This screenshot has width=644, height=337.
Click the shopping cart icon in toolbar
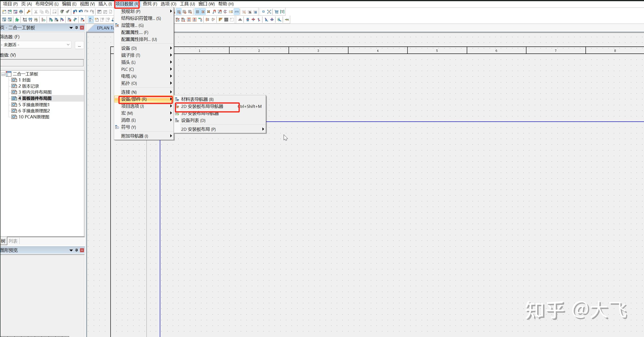coord(276,12)
